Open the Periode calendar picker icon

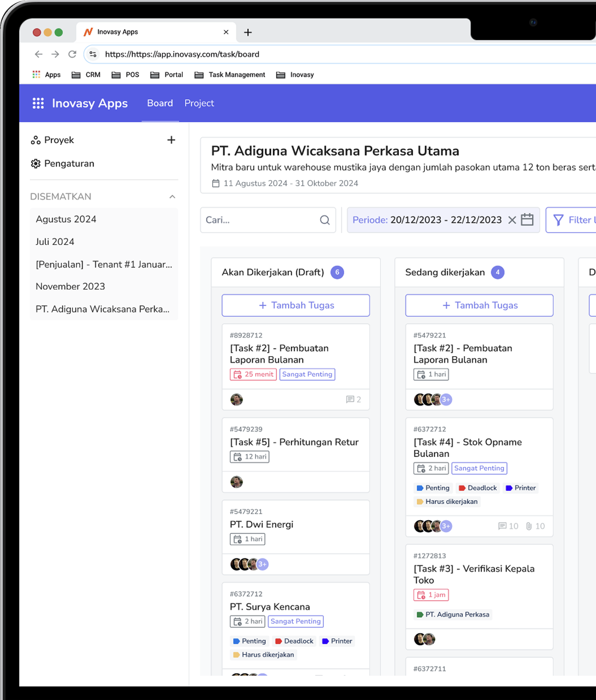click(527, 219)
